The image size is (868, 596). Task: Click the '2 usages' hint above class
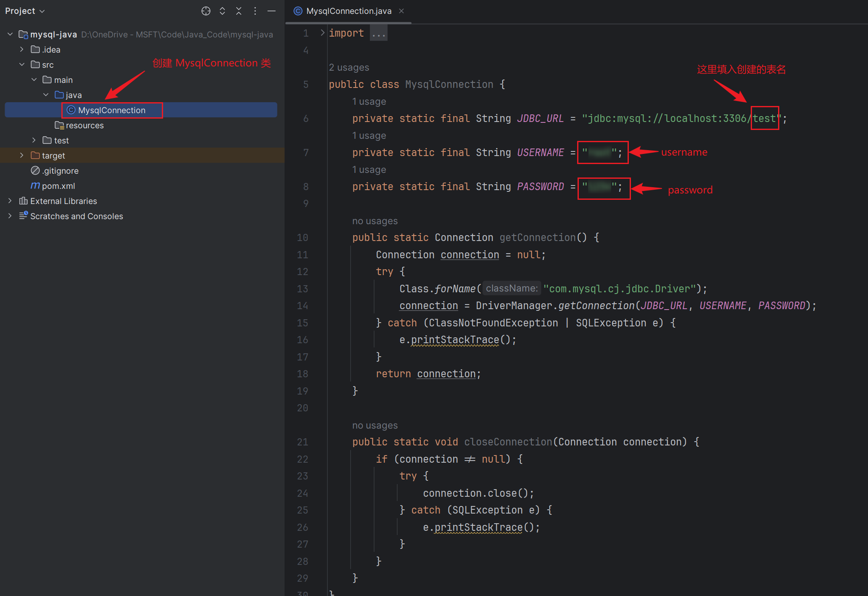(349, 67)
